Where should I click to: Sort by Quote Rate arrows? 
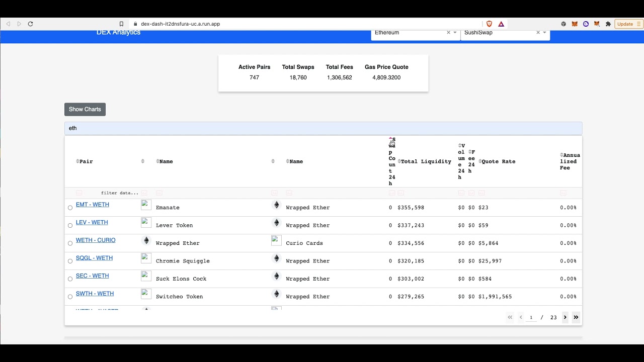click(x=480, y=161)
